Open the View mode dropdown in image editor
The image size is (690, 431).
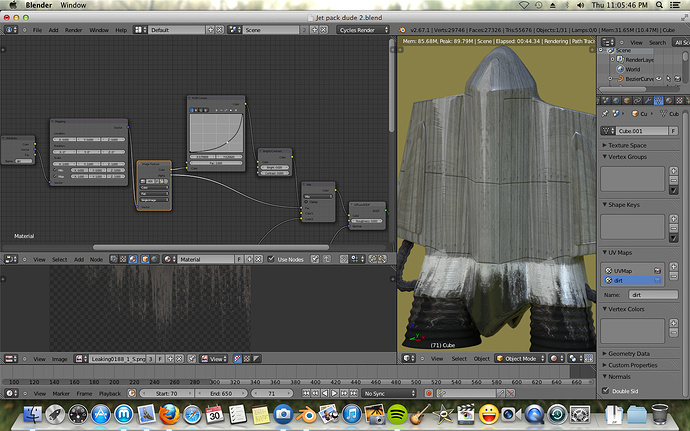[214, 359]
